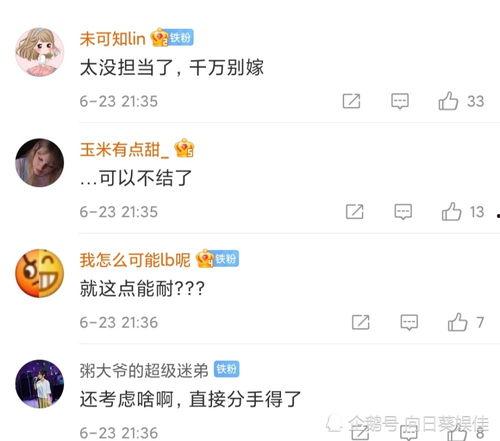Reply to 玉米有点甜_'s comment
This screenshot has width=500, height=441.
[x=403, y=212]
